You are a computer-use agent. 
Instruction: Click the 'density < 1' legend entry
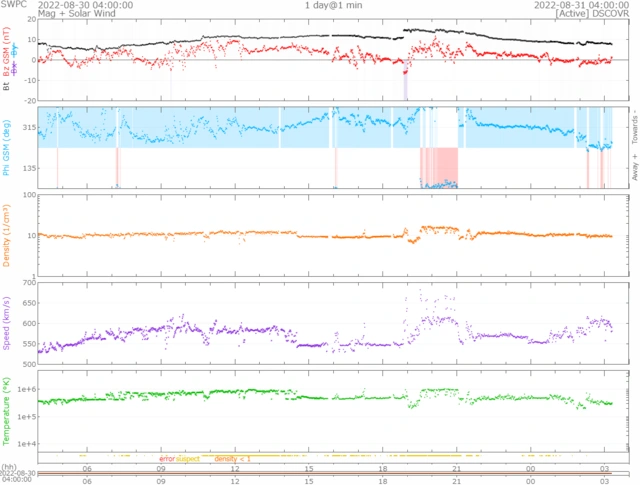click(x=232, y=458)
